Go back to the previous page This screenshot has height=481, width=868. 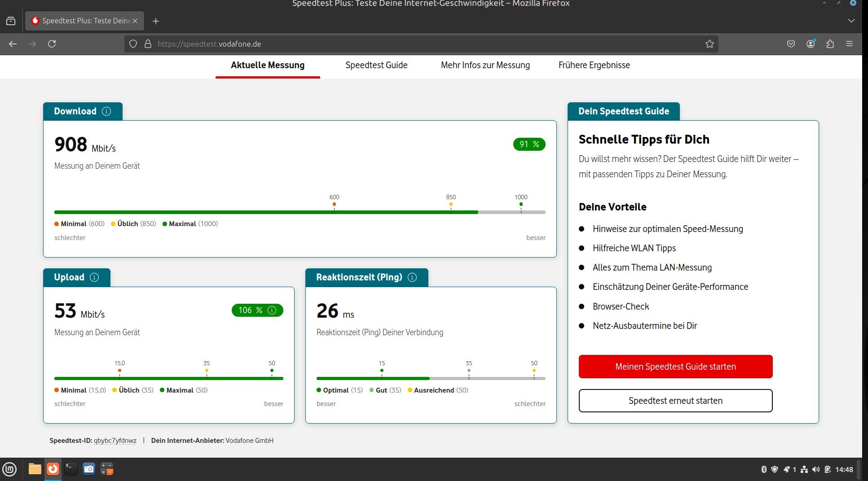pyautogui.click(x=13, y=44)
